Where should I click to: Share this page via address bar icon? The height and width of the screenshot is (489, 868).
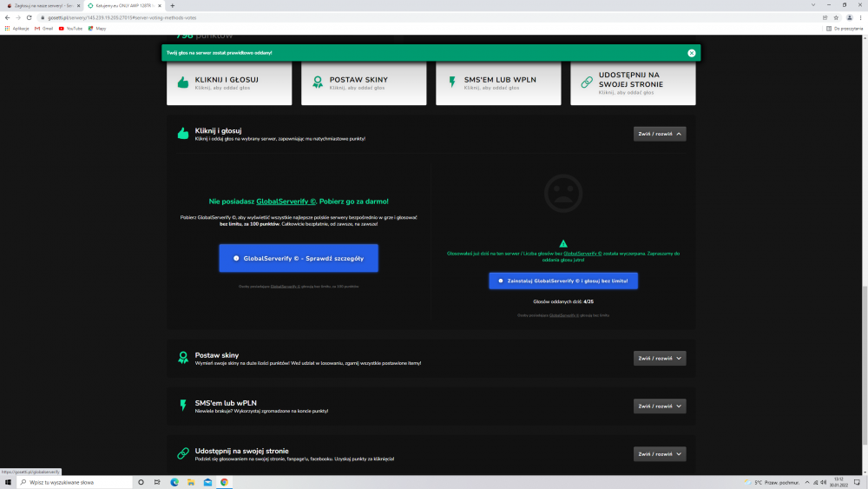click(x=825, y=17)
